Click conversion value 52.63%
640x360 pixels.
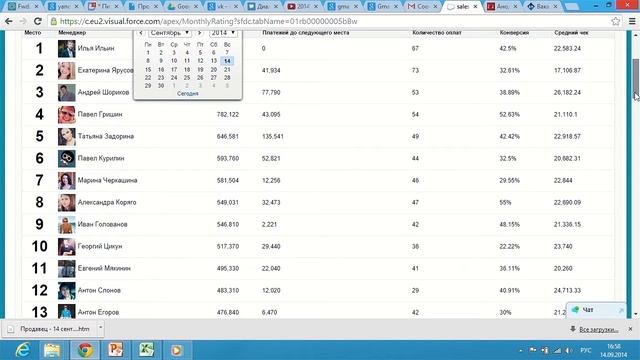click(509, 115)
